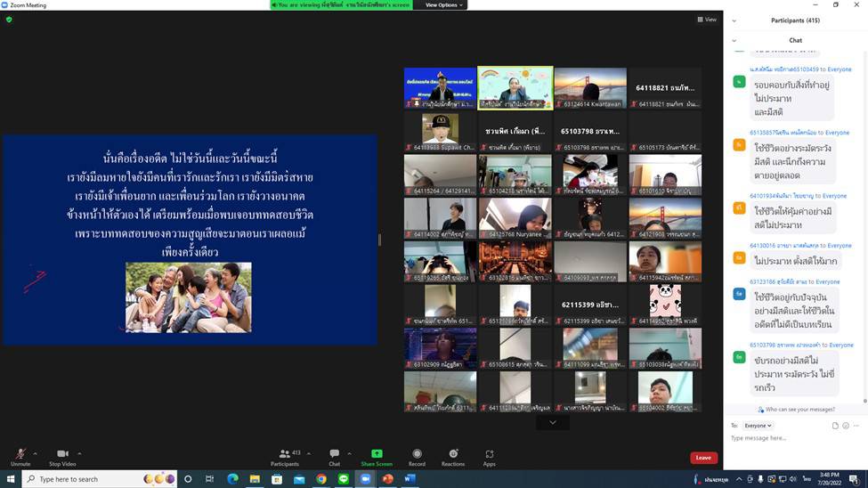Open Reactions menu

pyautogui.click(x=453, y=458)
